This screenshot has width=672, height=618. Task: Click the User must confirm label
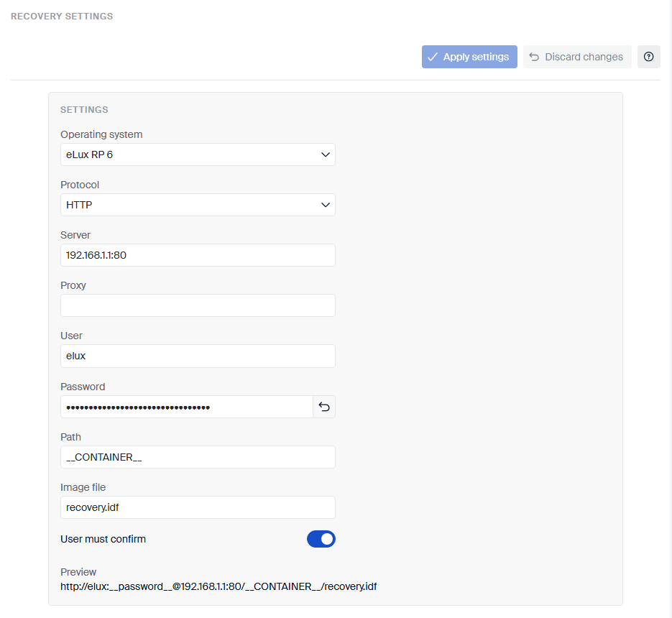[x=103, y=539]
